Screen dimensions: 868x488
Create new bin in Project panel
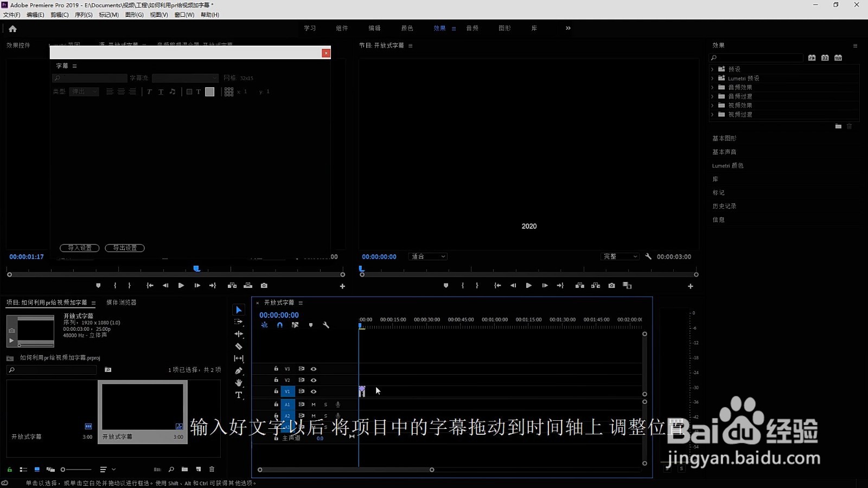[x=184, y=470]
